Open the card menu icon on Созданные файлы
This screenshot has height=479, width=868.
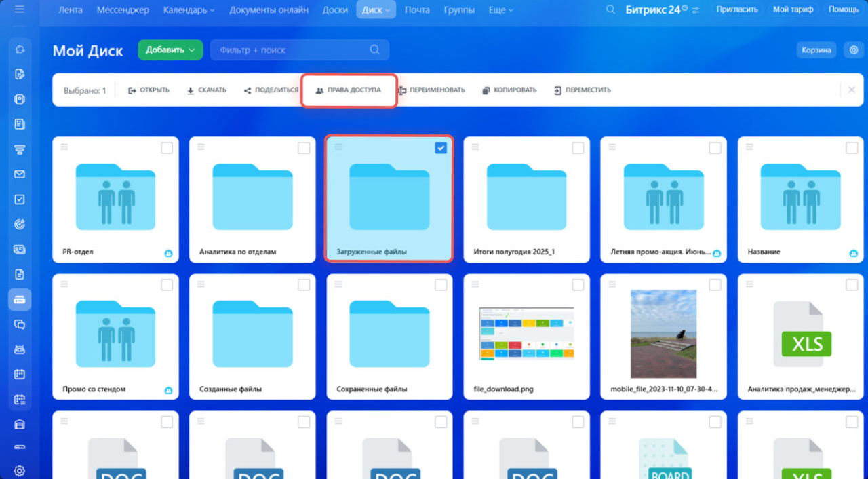pos(201,284)
